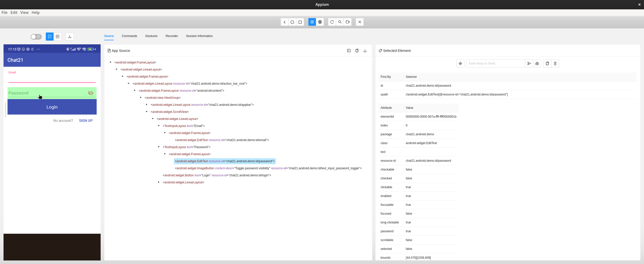The width and height of the screenshot is (644, 264).
Task: Open the Session Information tab
Action: [x=199, y=36]
